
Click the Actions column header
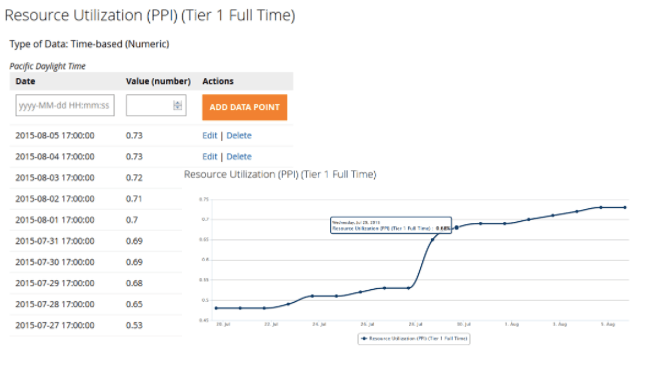[218, 81]
